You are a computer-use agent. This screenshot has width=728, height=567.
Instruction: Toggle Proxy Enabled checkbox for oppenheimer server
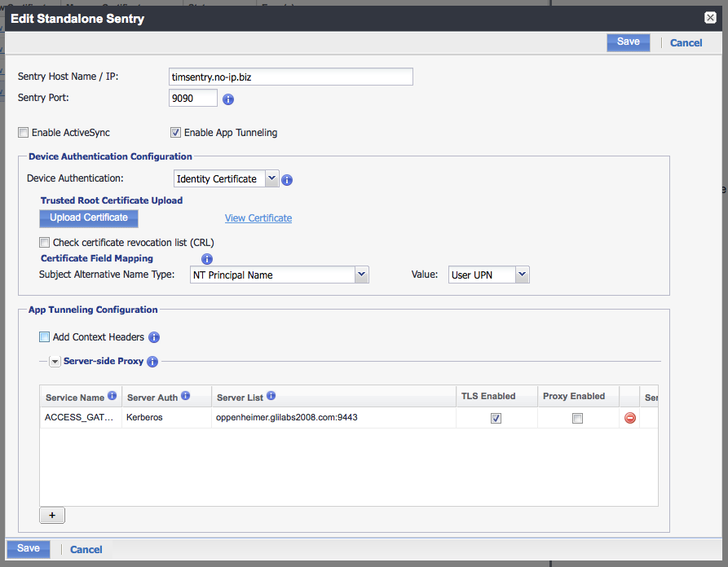point(577,418)
